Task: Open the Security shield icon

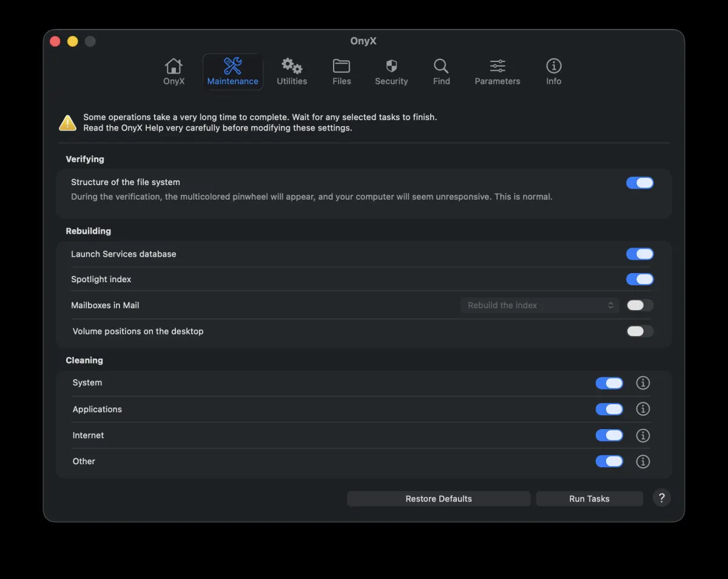Action: [x=391, y=72]
